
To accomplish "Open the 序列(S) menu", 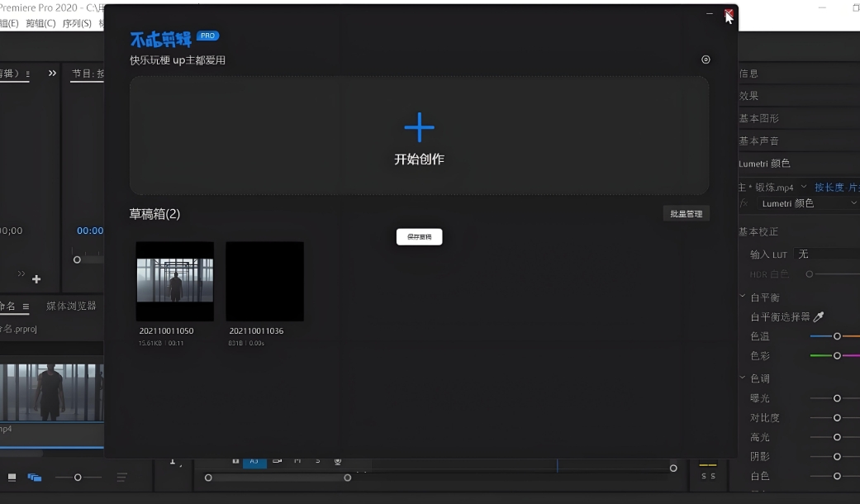I will (77, 23).
